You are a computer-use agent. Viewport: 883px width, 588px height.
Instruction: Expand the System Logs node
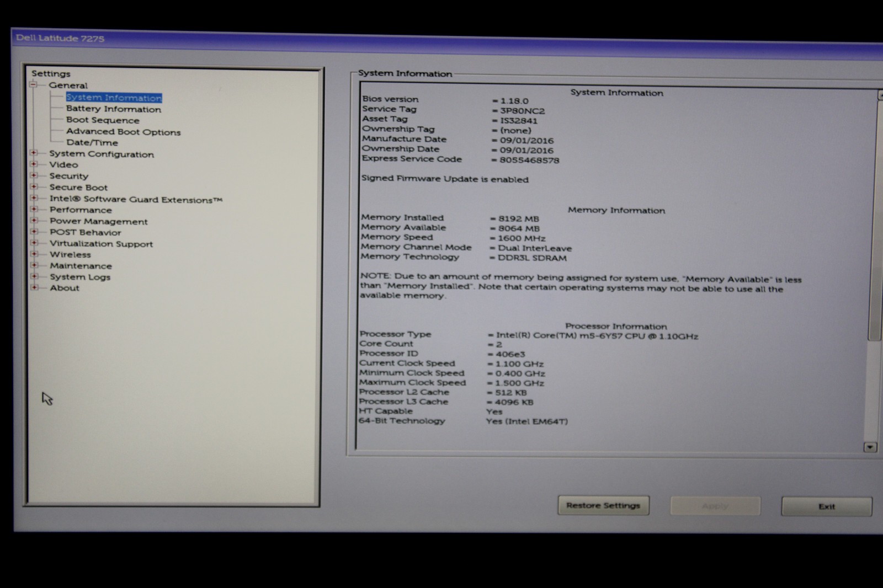pyautogui.click(x=34, y=276)
